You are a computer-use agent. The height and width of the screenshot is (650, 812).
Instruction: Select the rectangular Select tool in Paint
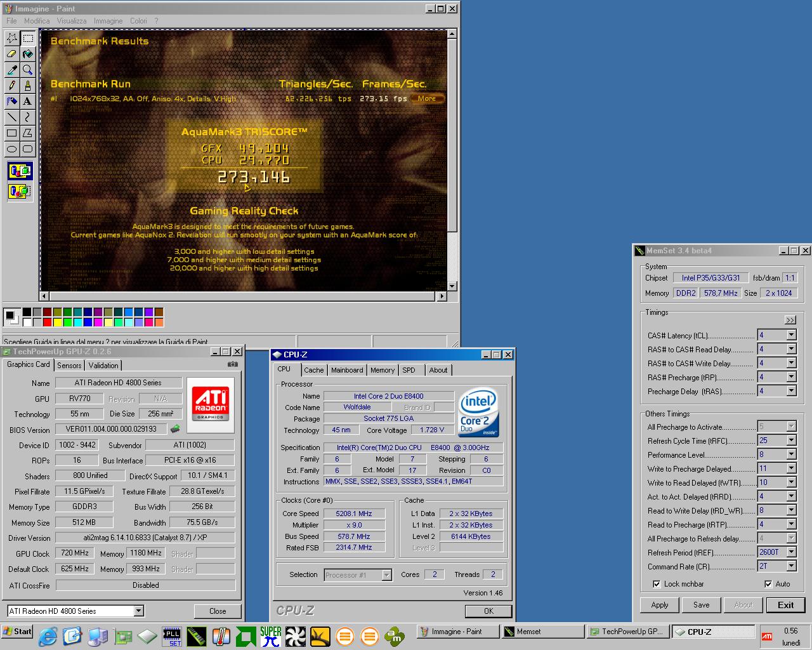(28, 38)
